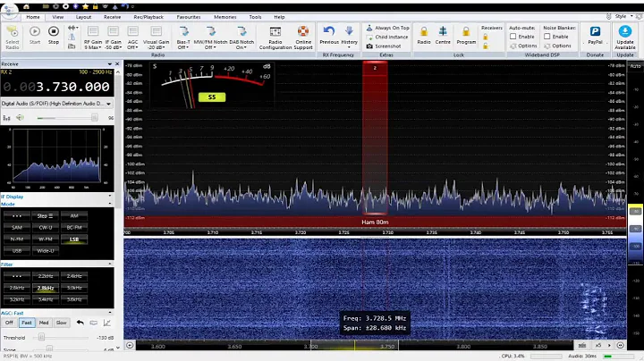This screenshot has width=644, height=361.
Task: Open DAB Notch On dropdown
Action: click(241, 38)
